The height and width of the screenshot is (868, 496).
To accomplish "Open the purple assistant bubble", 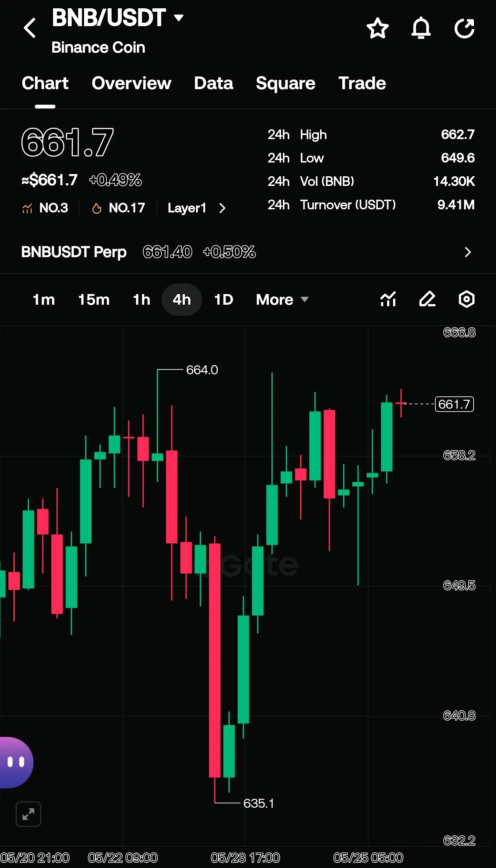I will [x=16, y=762].
